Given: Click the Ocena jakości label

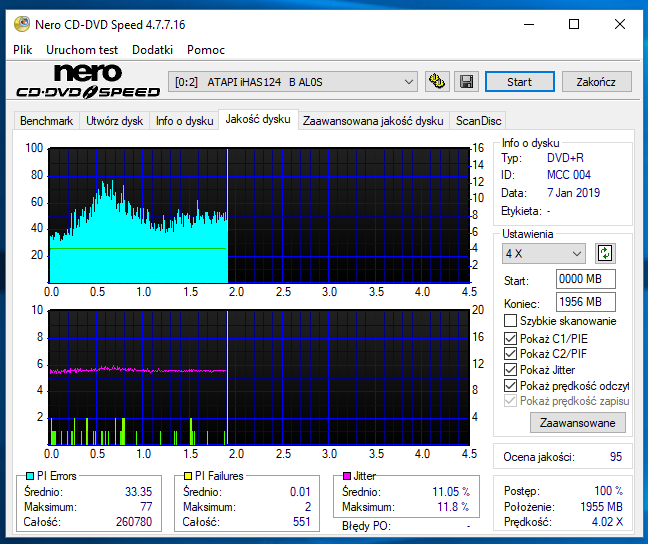Looking at the screenshot, I should click(x=539, y=457).
